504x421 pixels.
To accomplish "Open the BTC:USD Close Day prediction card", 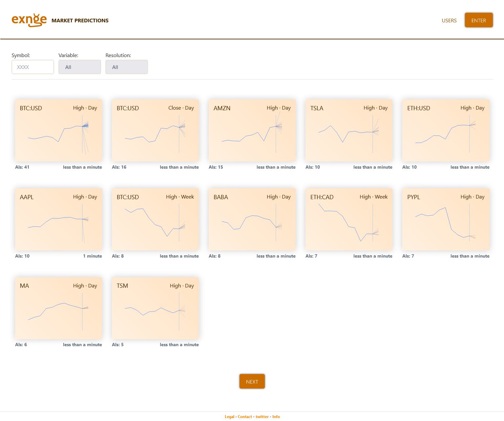I will (155, 130).
